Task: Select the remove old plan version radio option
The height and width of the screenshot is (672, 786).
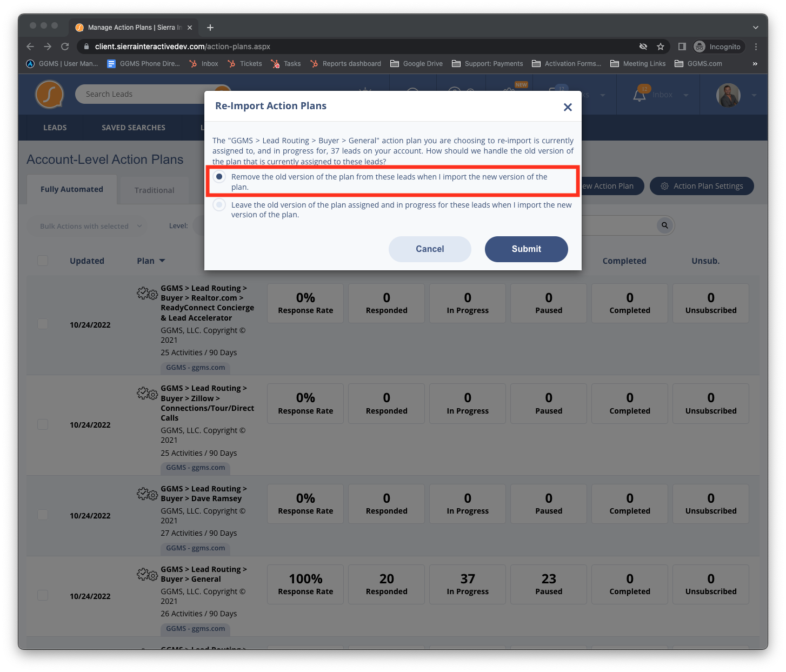Action: click(x=219, y=177)
